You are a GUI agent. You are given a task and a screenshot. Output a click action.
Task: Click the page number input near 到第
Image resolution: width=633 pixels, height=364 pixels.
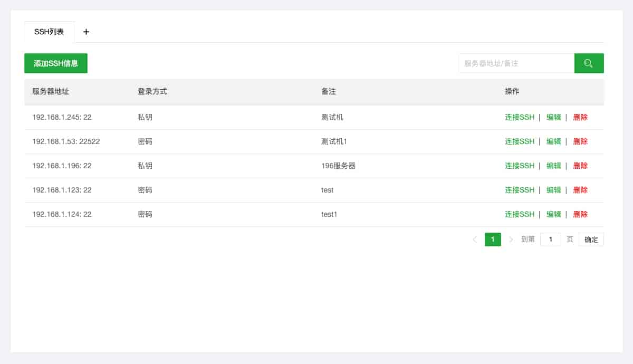[551, 239]
